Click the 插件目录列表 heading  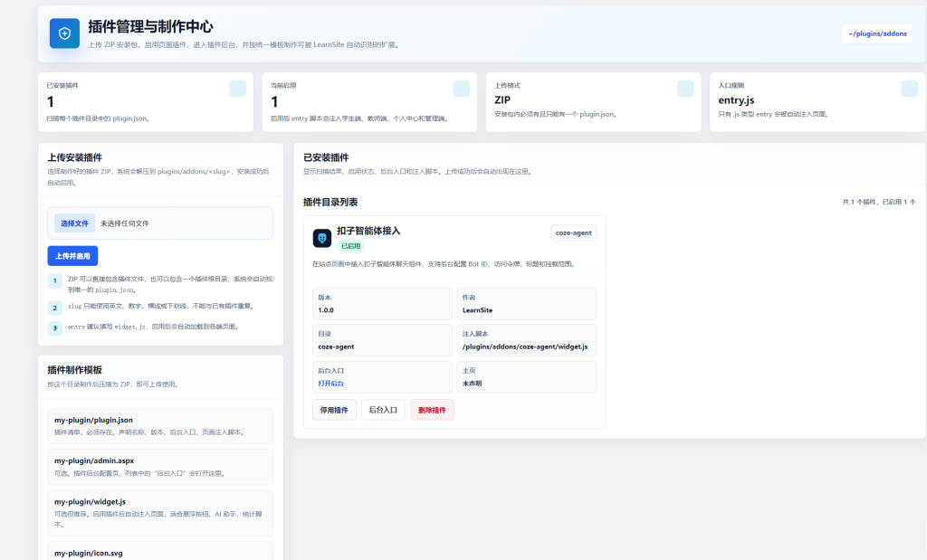click(x=330, y=202)
